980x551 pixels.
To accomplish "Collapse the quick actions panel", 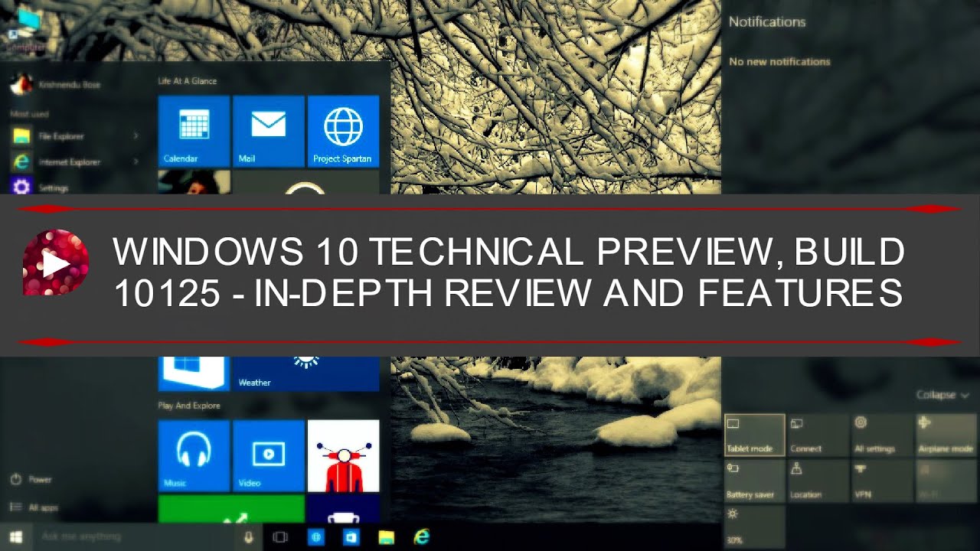I will point(943,395).
